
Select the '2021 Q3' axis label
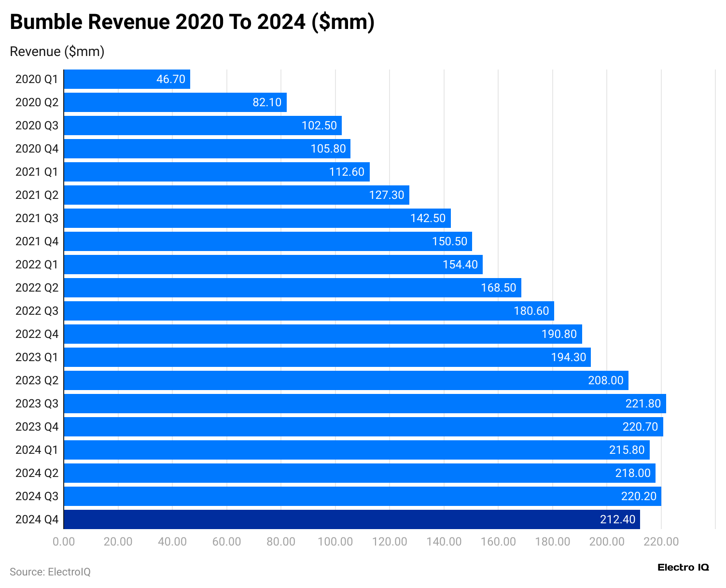click(x=37, y=218)
